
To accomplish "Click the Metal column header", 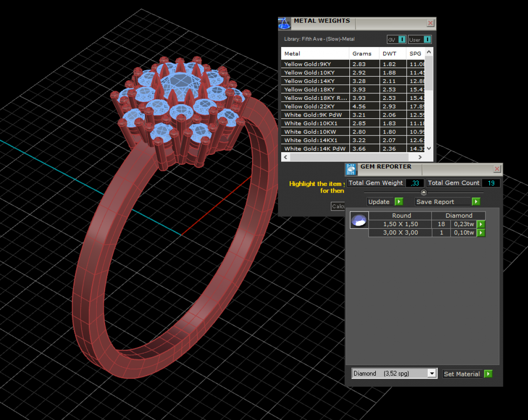I will [315, 54].
